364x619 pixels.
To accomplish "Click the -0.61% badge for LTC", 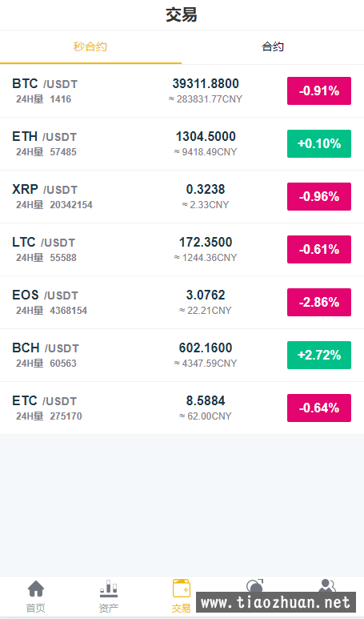I will [x=319, y=250].
